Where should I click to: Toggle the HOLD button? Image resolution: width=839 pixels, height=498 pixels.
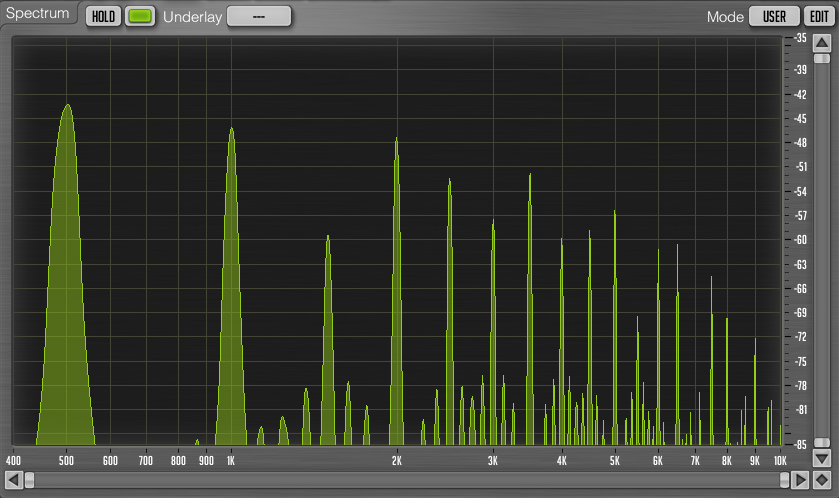coord(102,17)
